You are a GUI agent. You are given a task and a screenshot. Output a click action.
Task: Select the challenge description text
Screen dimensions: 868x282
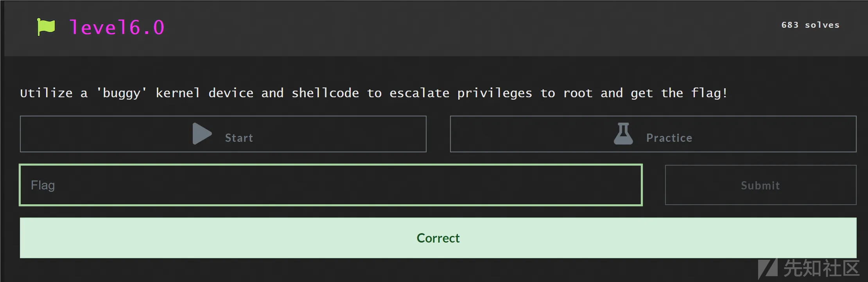[x=373, y=93]
